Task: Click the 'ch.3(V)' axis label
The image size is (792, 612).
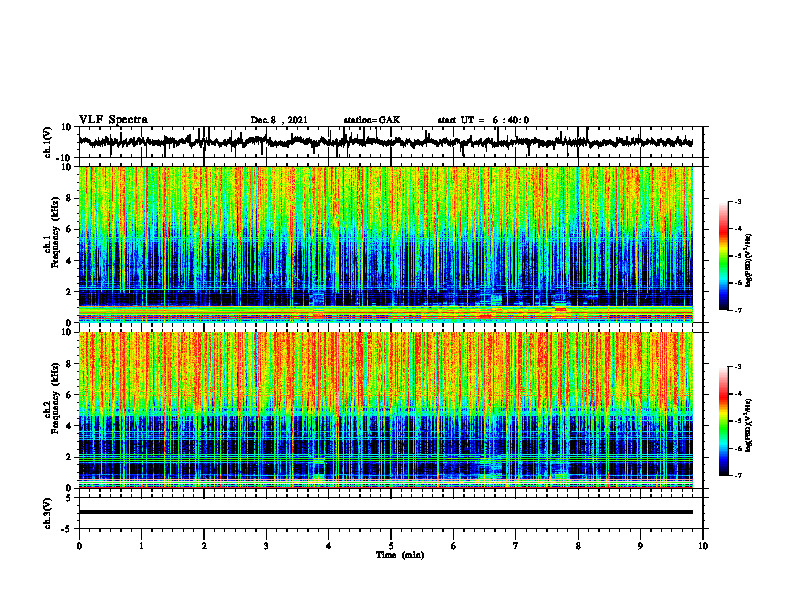Action: pos(47,513)
